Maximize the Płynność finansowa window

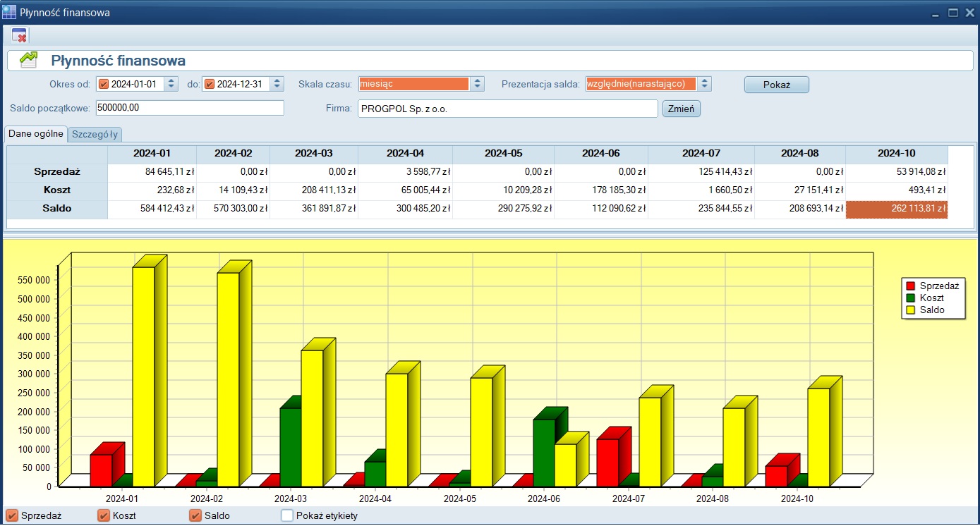[x=952, y=13]
